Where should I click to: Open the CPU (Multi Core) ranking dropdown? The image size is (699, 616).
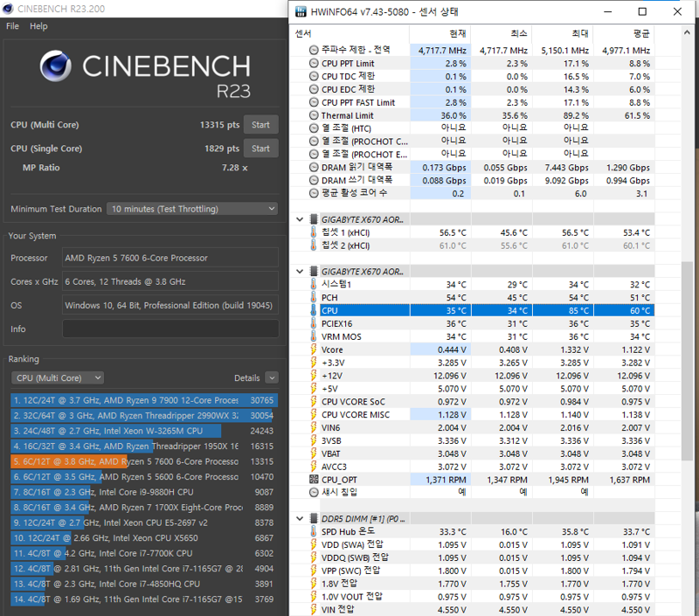pos(58,378)
